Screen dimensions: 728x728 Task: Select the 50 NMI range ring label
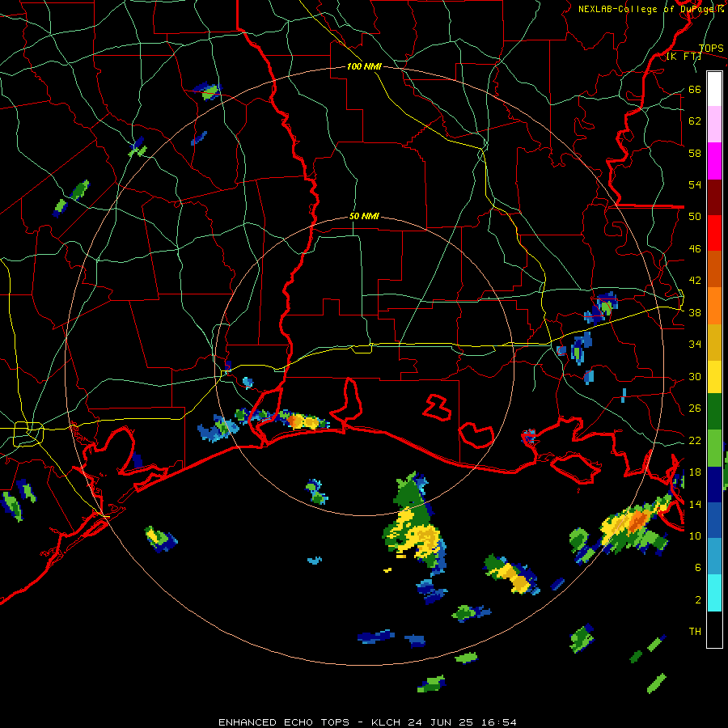pos(364,216)
